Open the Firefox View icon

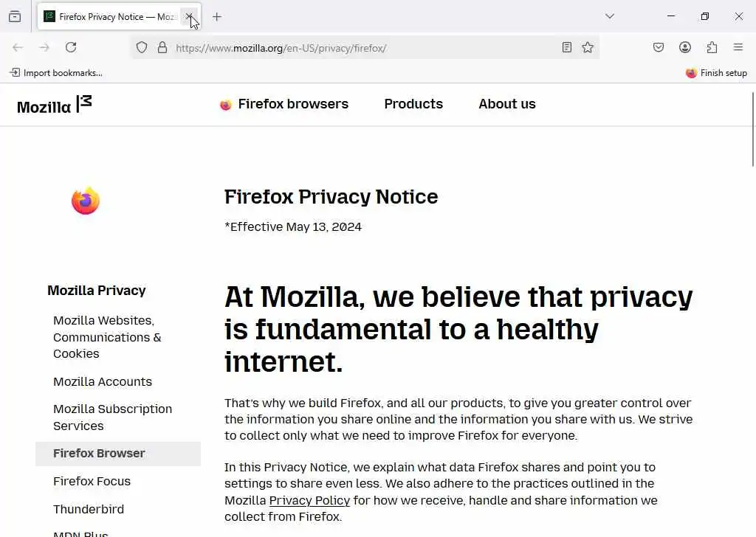(x=15, y=16)
